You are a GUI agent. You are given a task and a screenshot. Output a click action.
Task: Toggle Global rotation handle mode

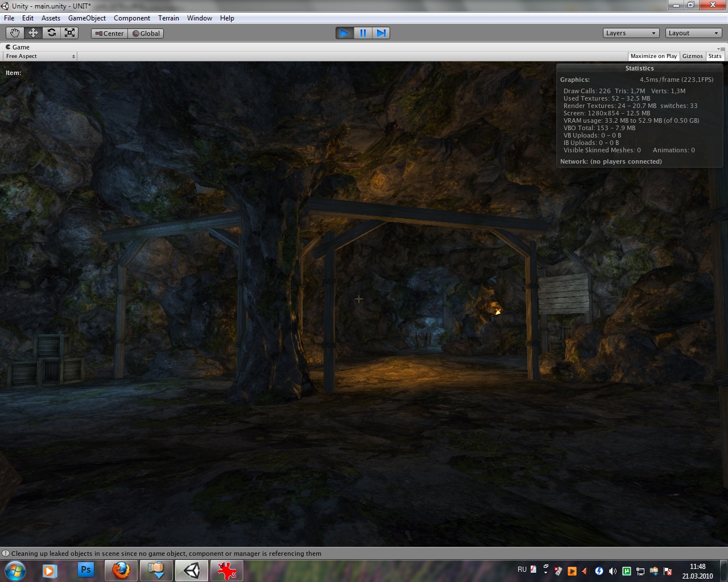coord(146,34)
